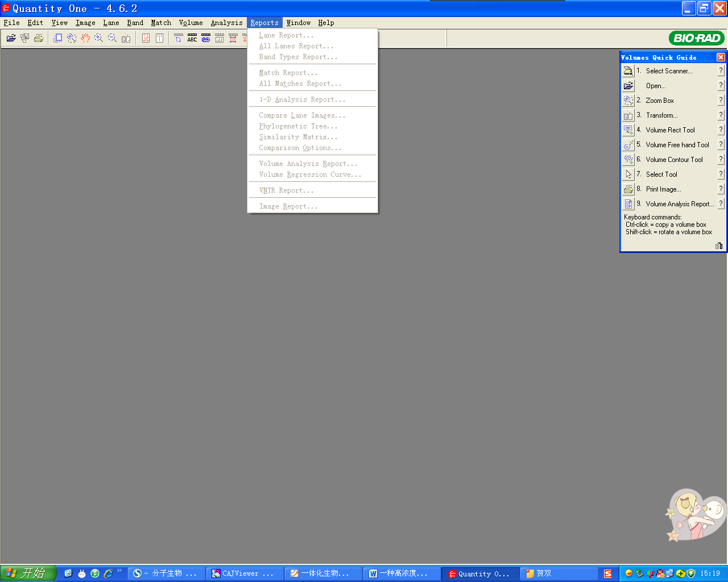728x582 pixels.
Task: Open help for Volume Free hand Tool
Action: pos(721,145)
